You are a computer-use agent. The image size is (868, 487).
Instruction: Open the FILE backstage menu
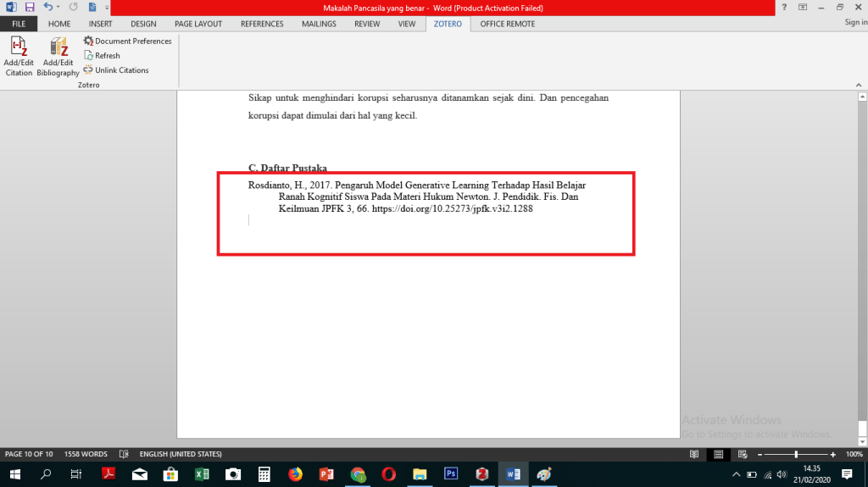(19, 24)
